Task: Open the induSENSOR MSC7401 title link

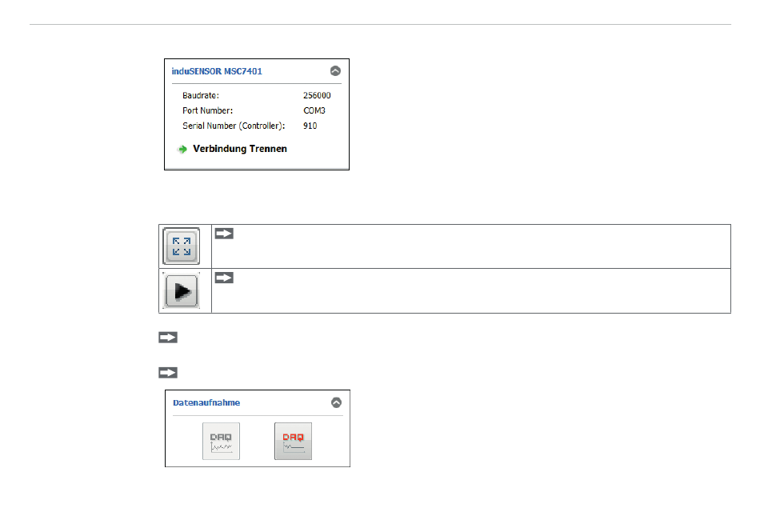Action: point(217,71)
